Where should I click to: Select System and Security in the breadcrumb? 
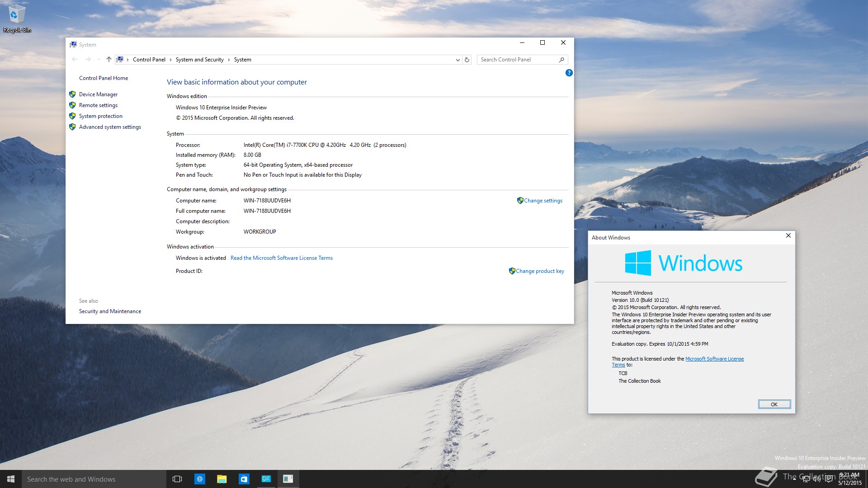[x=199, y=60]
